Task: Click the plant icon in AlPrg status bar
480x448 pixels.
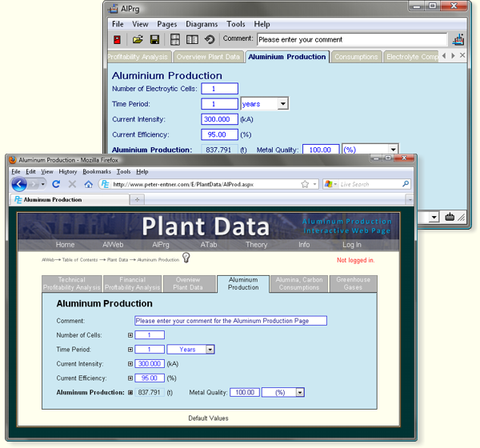Action: pos(450,217)
